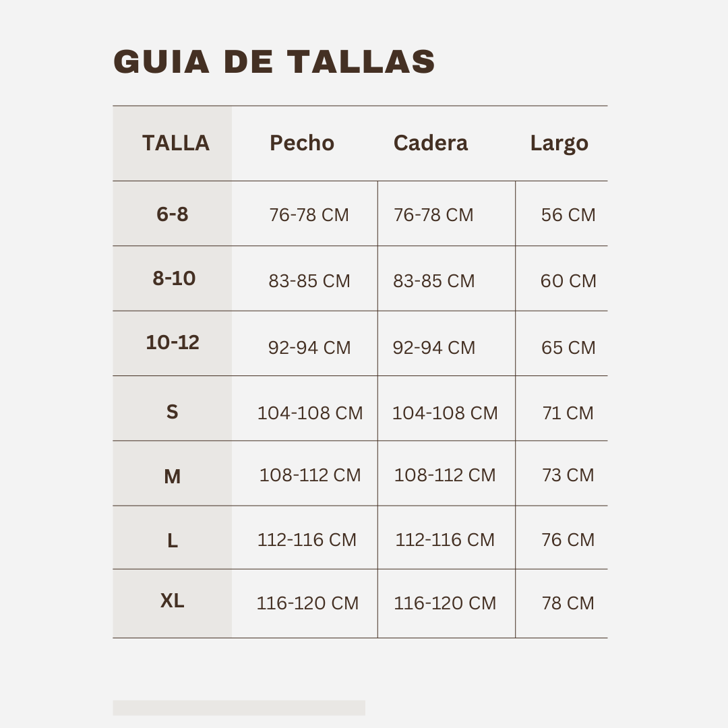
Task: Click the 78 CM length value
Action: coord(568,603)
